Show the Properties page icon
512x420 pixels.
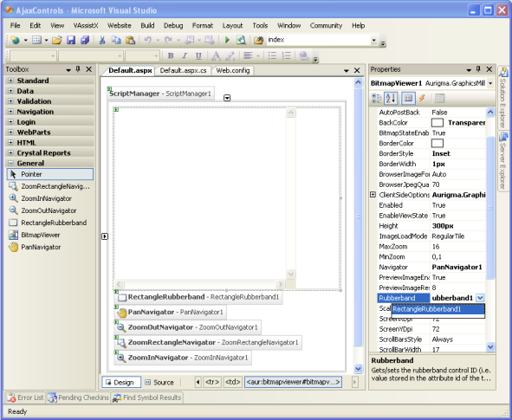[x=408, y=98]
